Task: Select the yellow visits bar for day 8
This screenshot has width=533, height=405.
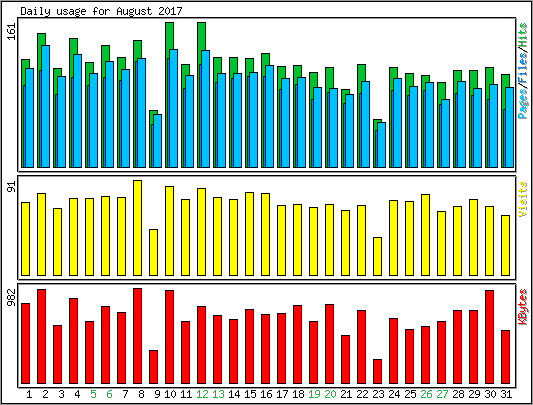Action: click(x=137, y=228)
